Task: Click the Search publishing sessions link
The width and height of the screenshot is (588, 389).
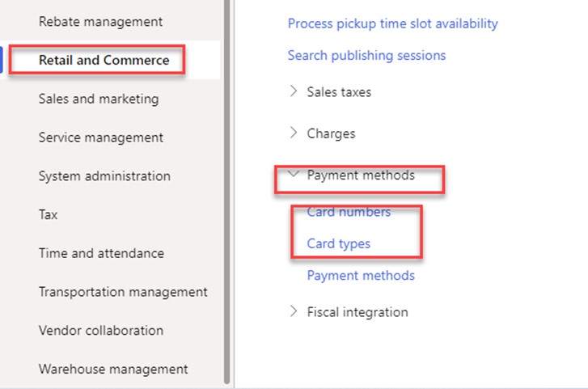Action: click(x=366, y=55)
